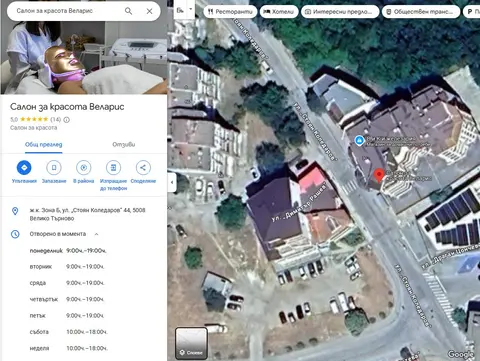The width and height of the screenshot is (480, 361).
Task: Click the вторник hours row
Action: point(67,267)
